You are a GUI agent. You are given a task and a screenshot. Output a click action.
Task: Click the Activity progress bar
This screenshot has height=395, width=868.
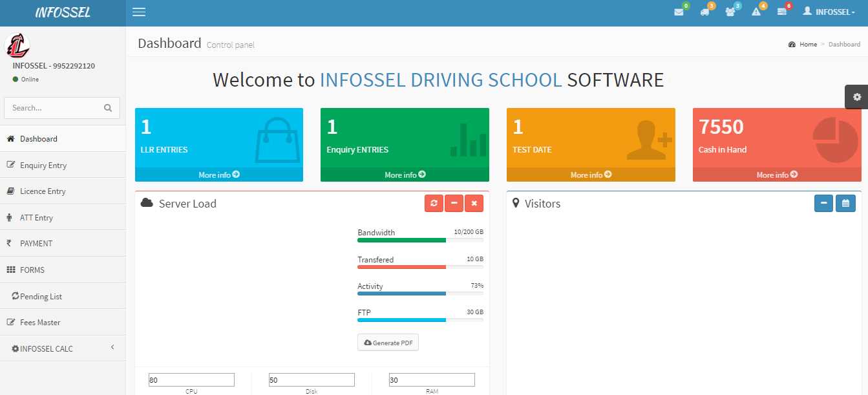click(420, 294)
